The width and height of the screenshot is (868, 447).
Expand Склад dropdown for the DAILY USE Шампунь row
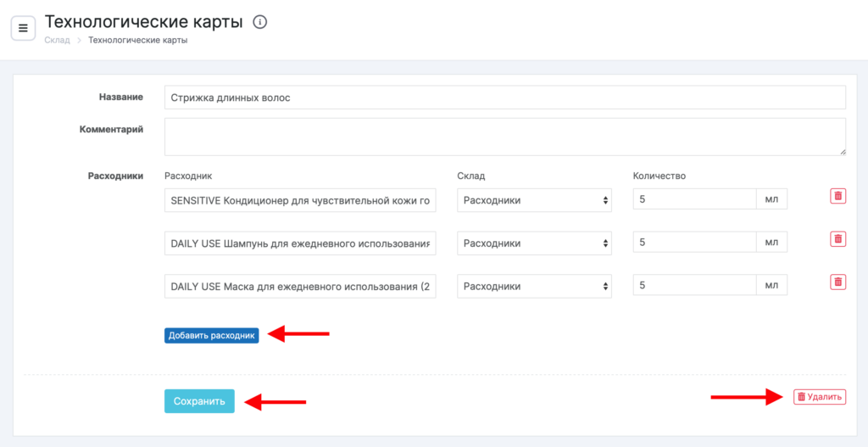coord(534,243)
